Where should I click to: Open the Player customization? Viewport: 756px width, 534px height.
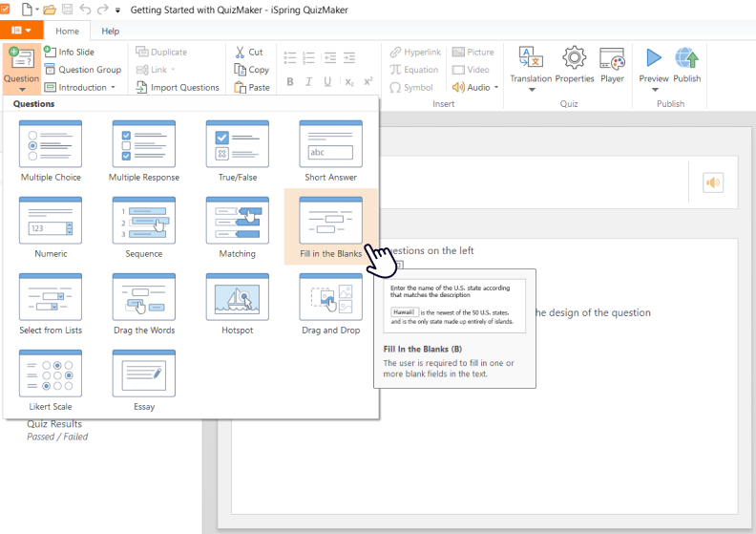click(612, 65)
